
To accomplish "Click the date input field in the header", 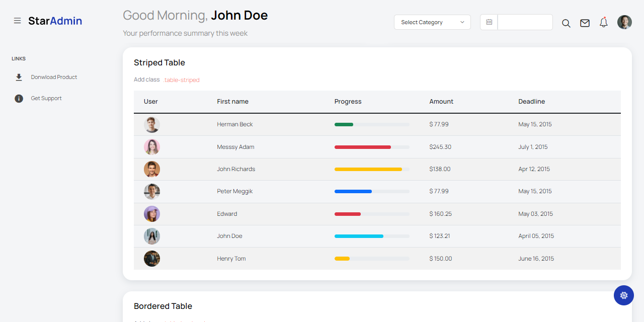I will pyautogui.click(x=525, y=22).
